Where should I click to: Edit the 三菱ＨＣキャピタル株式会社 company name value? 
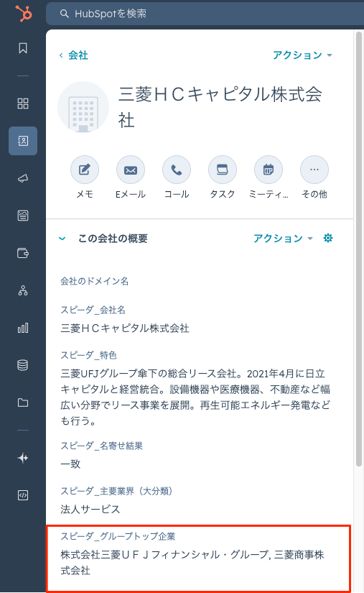(x=125, y=328)
